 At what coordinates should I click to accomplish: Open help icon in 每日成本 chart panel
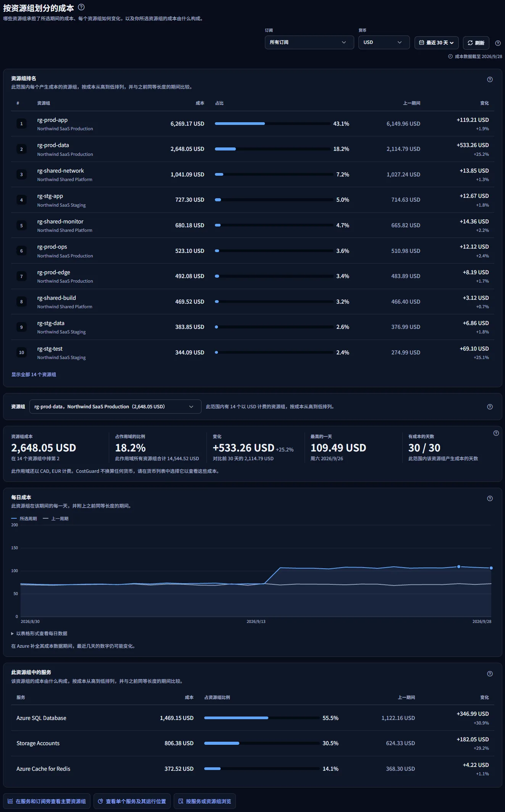click(x=490, y=498)
